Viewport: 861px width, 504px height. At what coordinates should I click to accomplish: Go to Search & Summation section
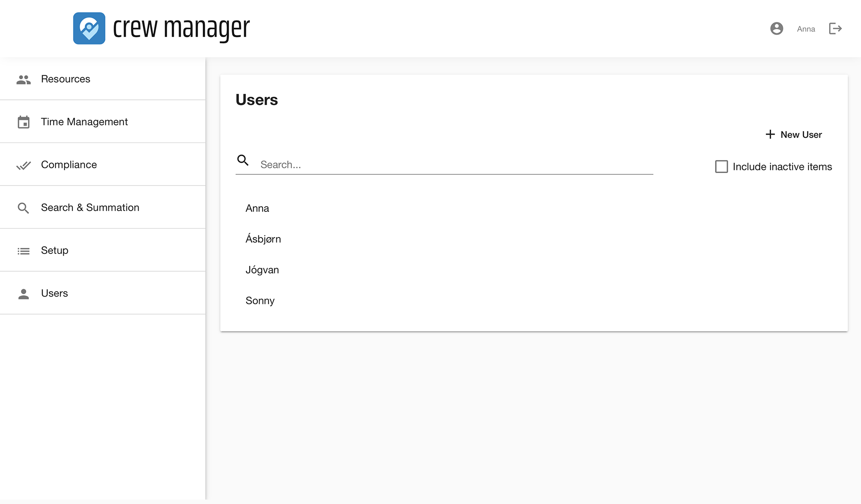pyautogui.click(x=90, y=207)
